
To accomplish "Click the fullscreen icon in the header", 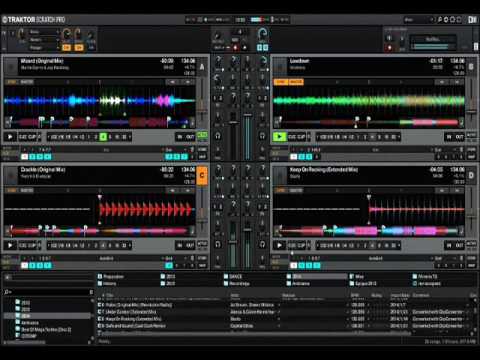I will tap(459, 20).
